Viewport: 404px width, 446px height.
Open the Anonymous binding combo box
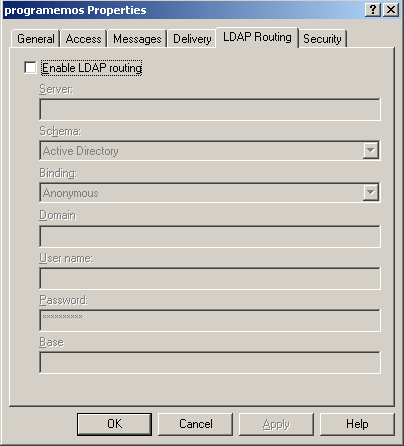[210, 192]
